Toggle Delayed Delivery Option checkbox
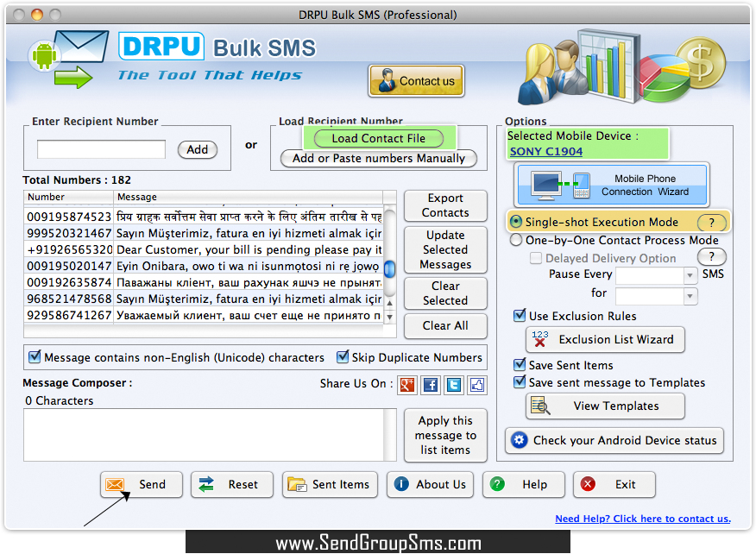Image resolution: width=756 pixels, height=554 pixels. pos(536,258)
